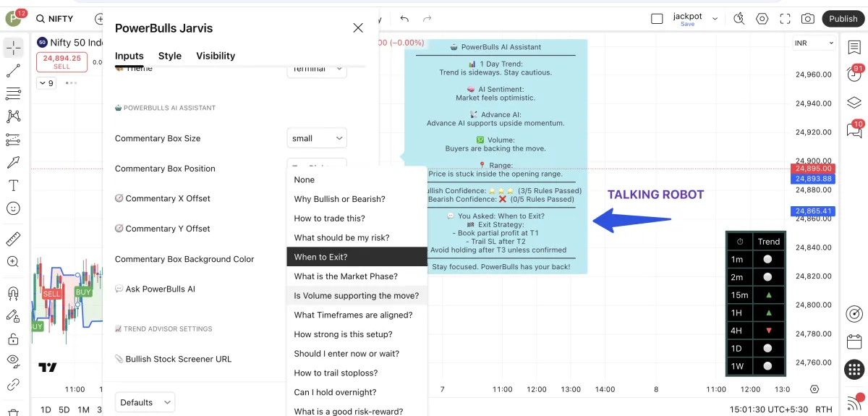
Task: Toggle lock all drawings padlock
Action: pyautogui.click(x=13, y=339)
